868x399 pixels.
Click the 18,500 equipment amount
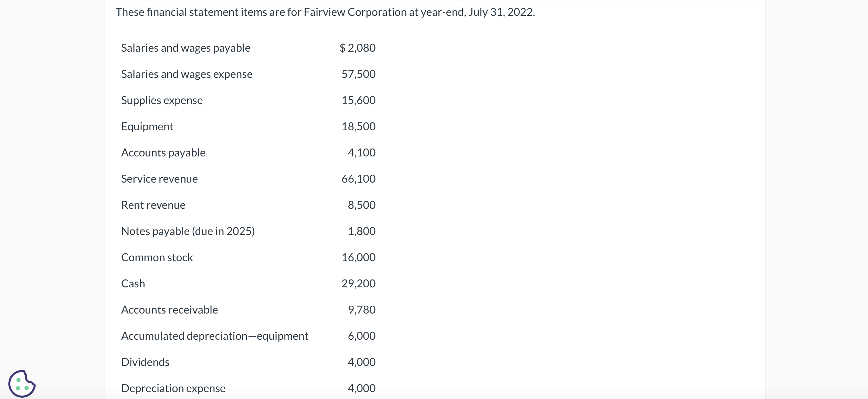pyautogui.click(x=358, y=126)
